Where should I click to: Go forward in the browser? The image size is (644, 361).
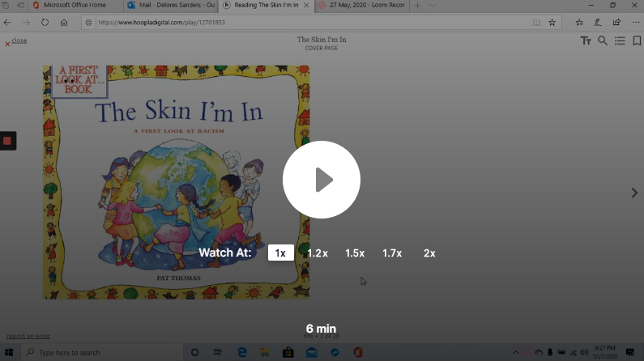pos(26,23)
